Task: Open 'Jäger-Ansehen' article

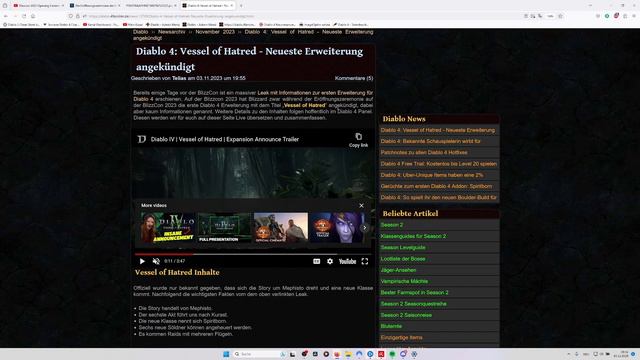Action: 398,270
